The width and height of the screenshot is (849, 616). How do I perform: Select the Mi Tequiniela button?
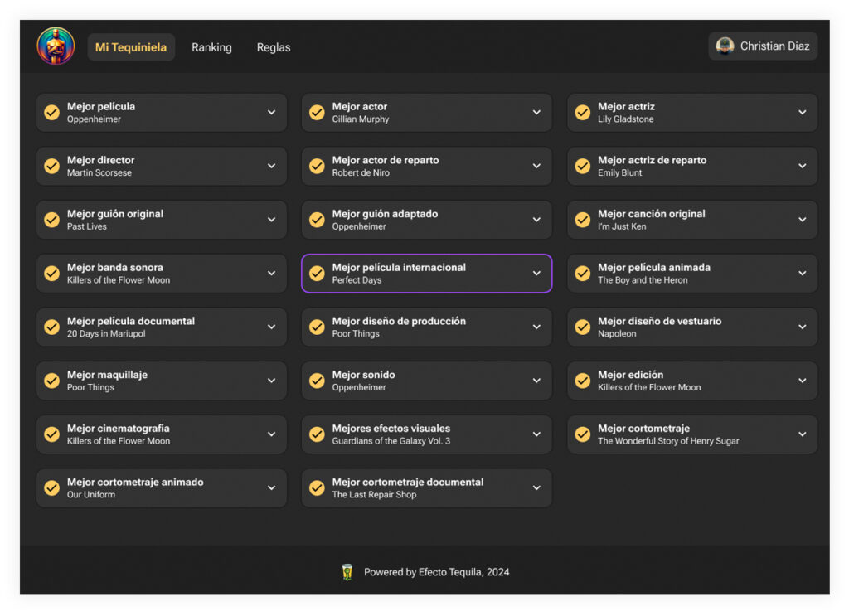131,47
